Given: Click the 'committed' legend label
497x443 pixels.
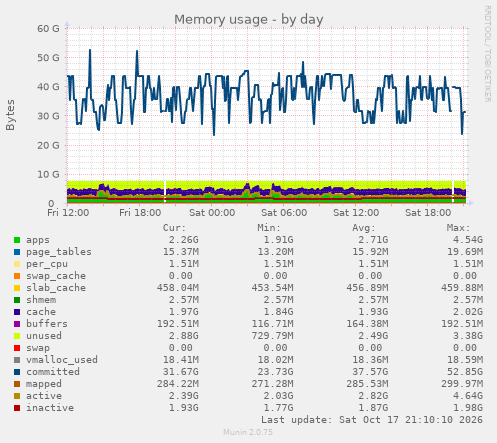Looking at the screenshot, I should 53,372.
